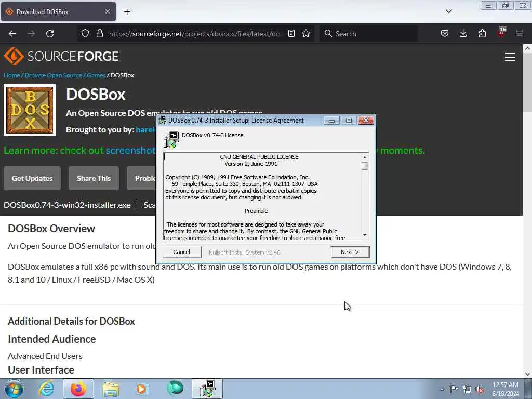Open a new tab with plus icon
The height and width of the screenshot is (399, 532).
pyautogui.click(x=127, y=11)
